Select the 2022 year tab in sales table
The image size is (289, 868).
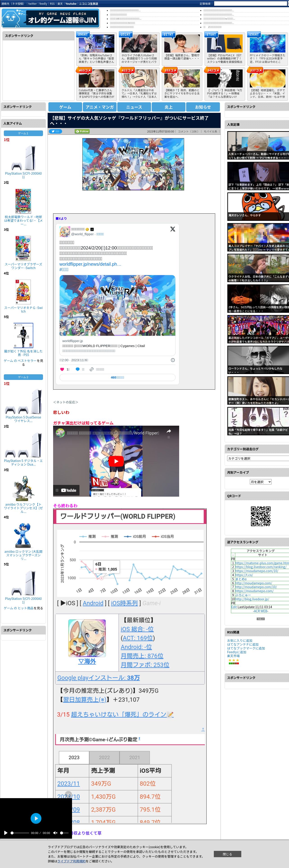coord(104,758)
